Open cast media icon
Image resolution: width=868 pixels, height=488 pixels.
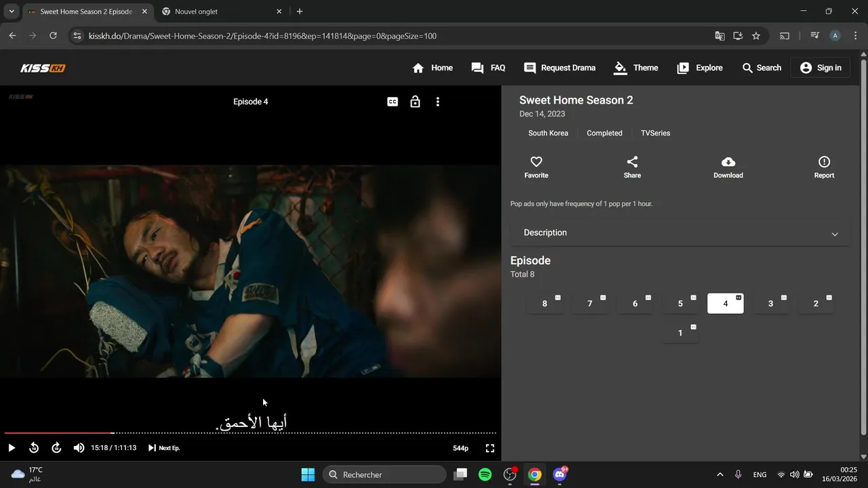(785, 36)
